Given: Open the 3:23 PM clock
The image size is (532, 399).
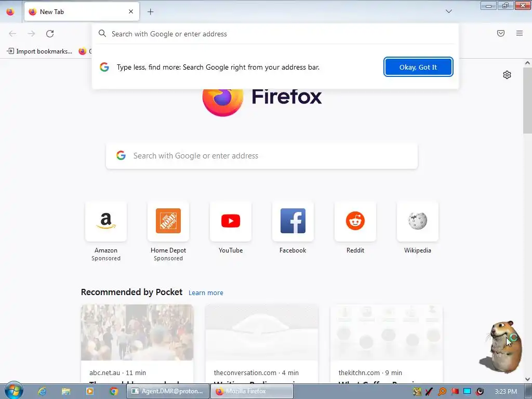Looking at the screenshot, I should (x=506, y=392).
